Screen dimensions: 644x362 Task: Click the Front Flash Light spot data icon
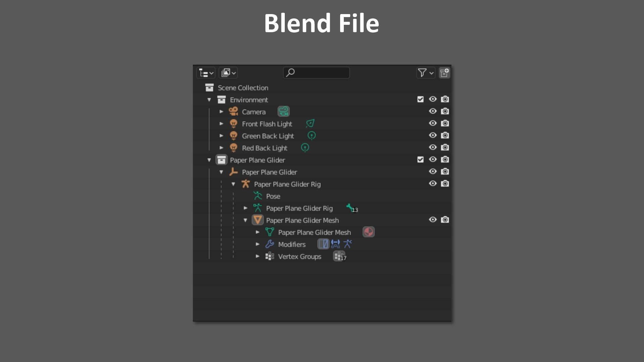(310, 124)
